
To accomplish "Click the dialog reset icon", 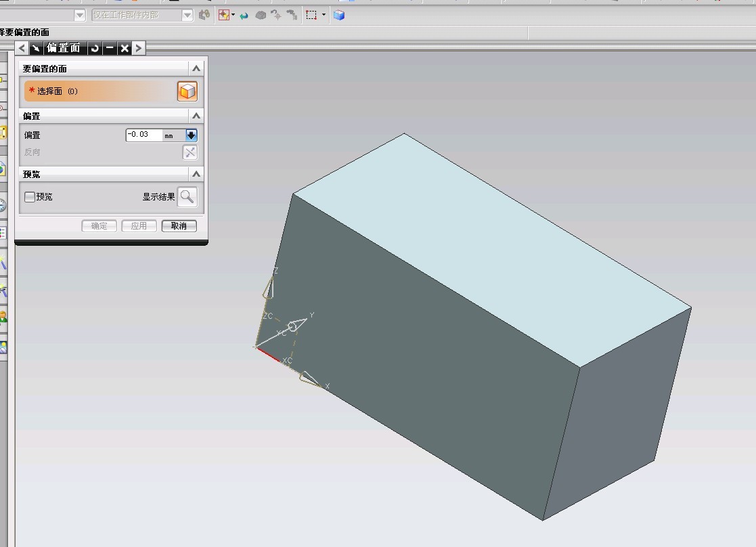I will [95, 48].
